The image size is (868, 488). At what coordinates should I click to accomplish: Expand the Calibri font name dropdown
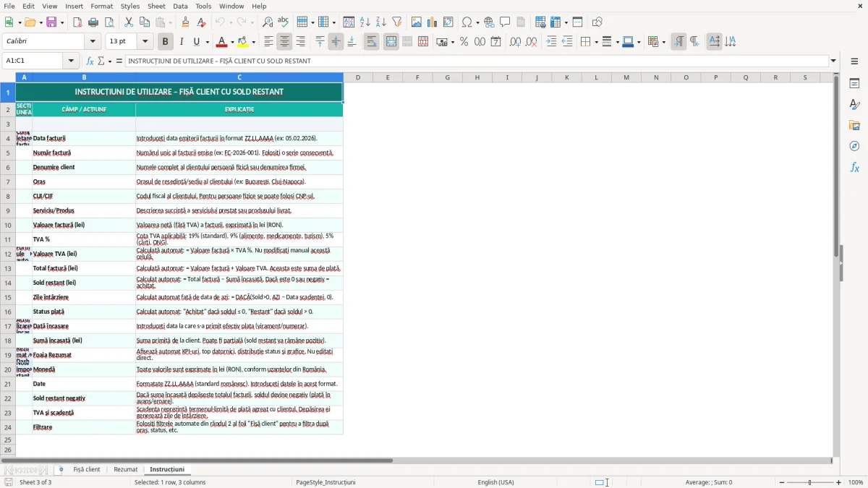click(x=93, y=42)
